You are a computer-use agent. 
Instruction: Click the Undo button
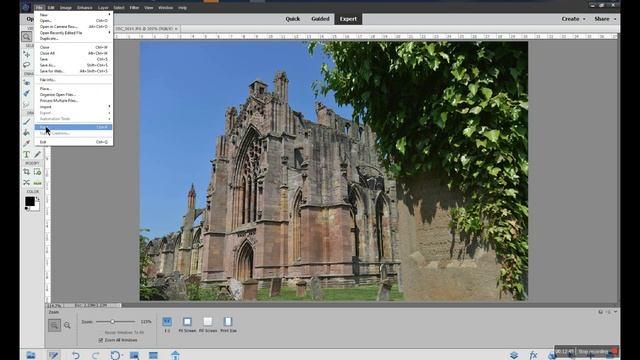(76, 355)
